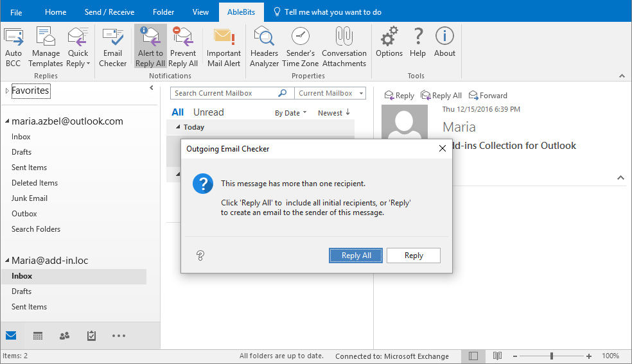
Task: Click Reply All in reading pane
Action: [x=441, y=96]
